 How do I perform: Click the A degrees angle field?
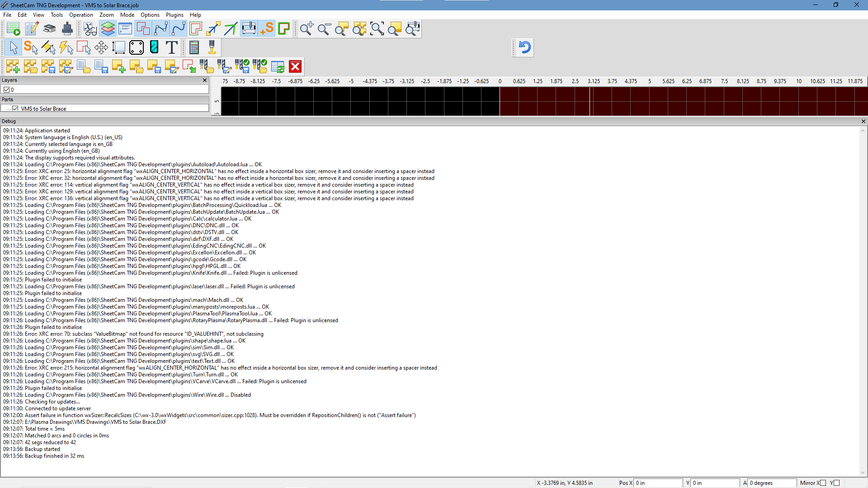click(x=771, y=483)
